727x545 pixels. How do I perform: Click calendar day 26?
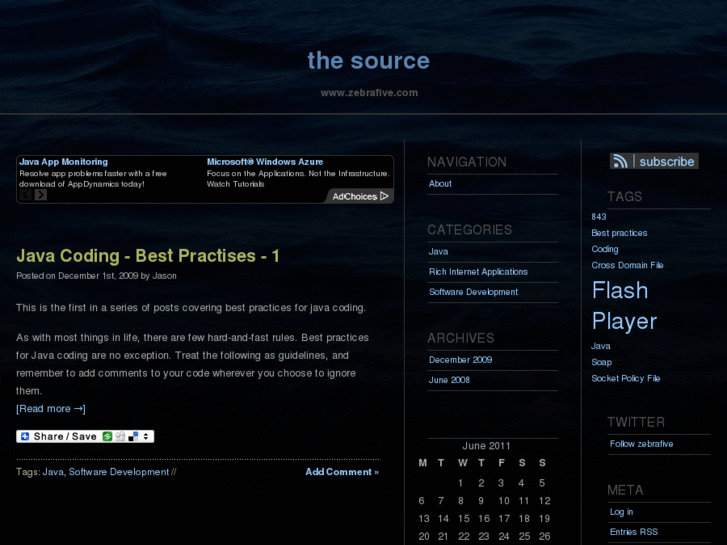coord(544,537)
